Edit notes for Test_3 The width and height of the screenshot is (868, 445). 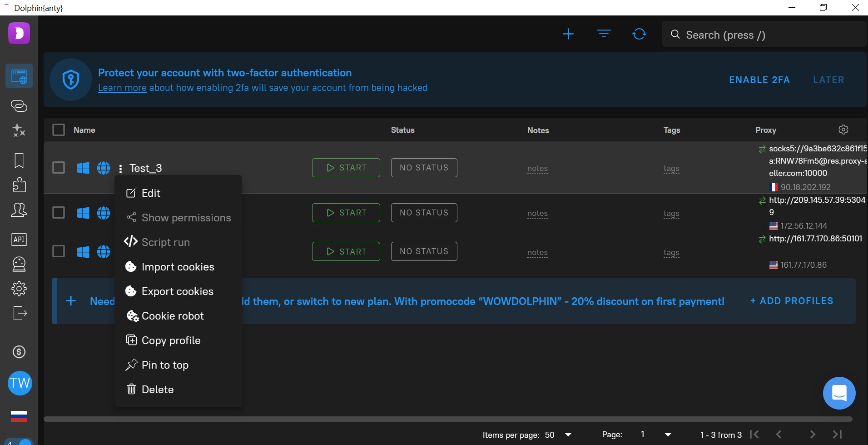[x=537, y=168]
